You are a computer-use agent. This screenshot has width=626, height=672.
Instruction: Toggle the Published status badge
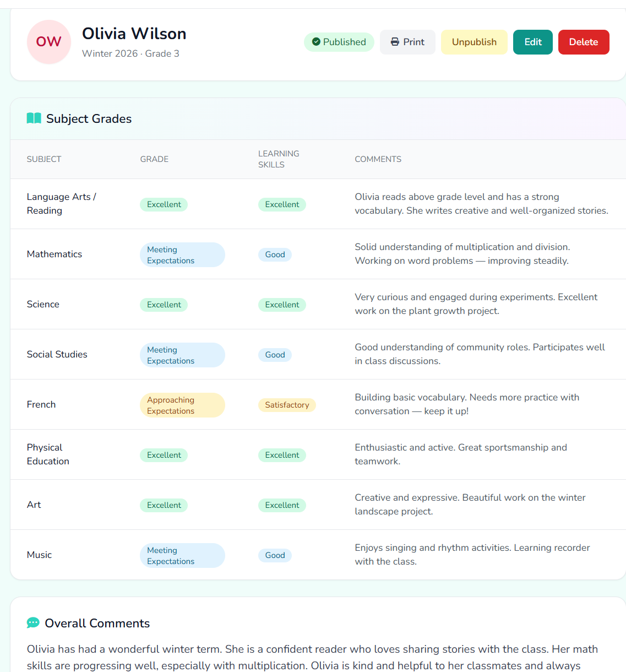click(339, 41)
